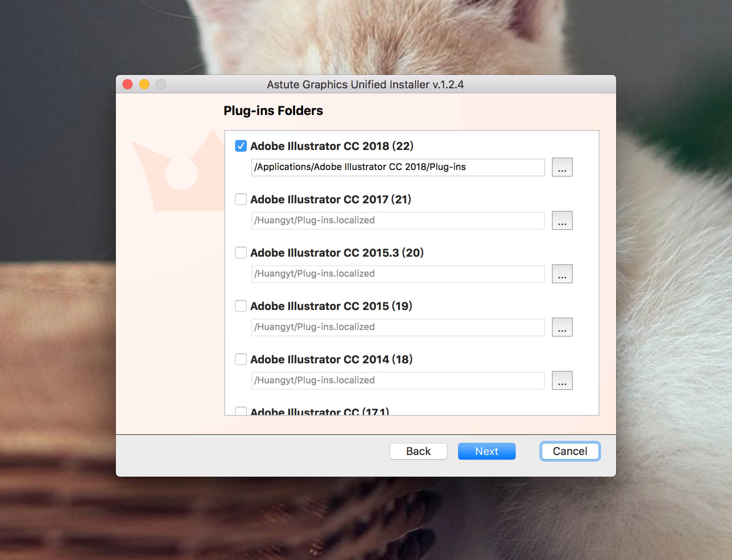
Task: Click the CC 2014 plug-ins path field
Action: [x=398, y=380]
